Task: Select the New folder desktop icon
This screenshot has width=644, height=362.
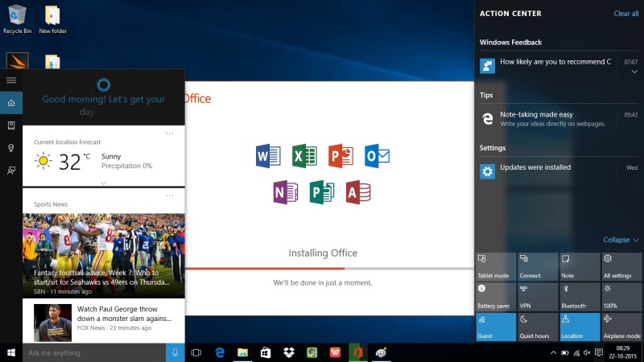Action: pos(52,19)
